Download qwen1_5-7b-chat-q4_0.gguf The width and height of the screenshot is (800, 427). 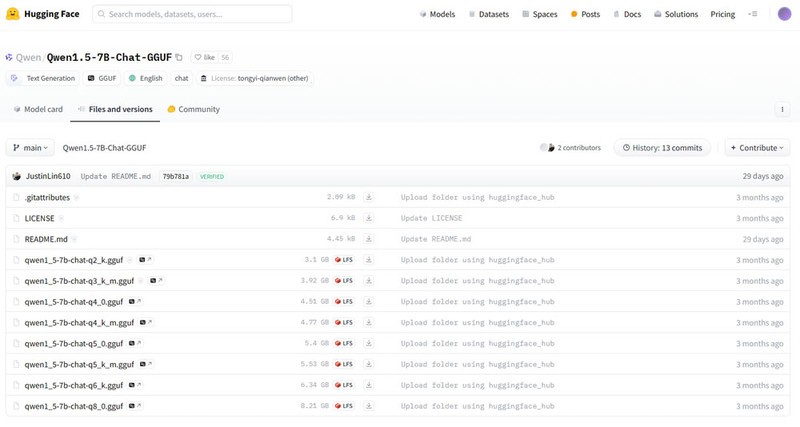pyautogui.click(x=368, y=302)
